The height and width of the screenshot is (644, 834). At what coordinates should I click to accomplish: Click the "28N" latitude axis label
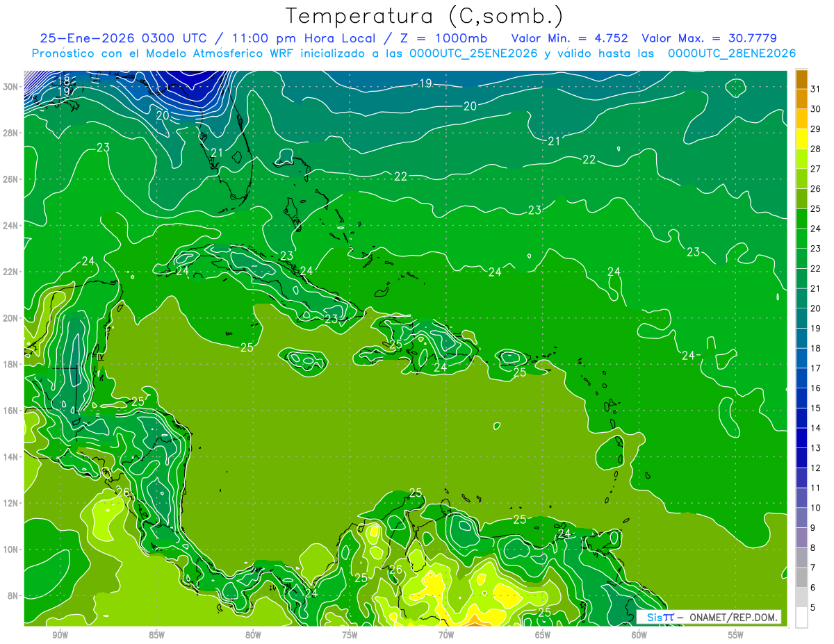[x=11, y=133]
